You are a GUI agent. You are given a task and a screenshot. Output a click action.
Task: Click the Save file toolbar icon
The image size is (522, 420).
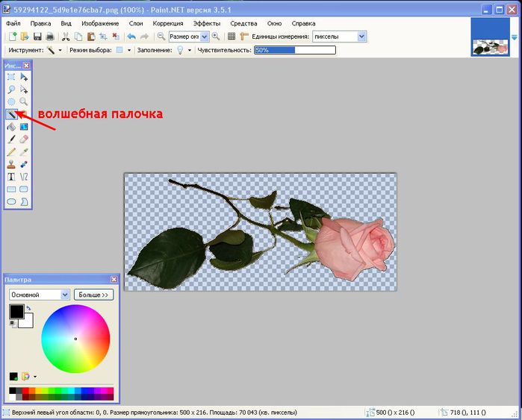click(x=37, y=37)
